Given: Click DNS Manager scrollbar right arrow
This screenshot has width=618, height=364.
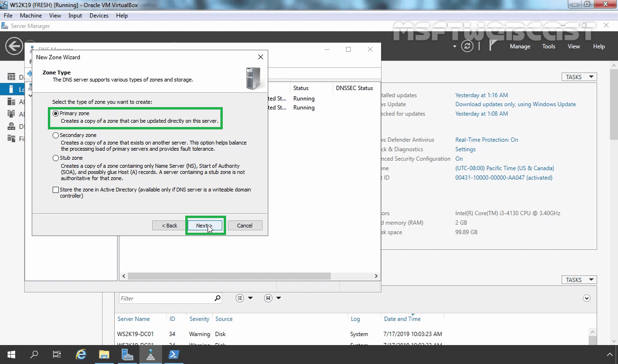Looking at the screenshot, I should pos(376,276).
